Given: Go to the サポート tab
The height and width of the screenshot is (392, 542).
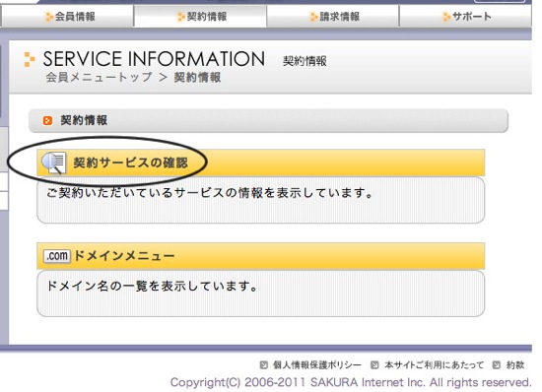Looking at the screenshot, I should 465,16.
